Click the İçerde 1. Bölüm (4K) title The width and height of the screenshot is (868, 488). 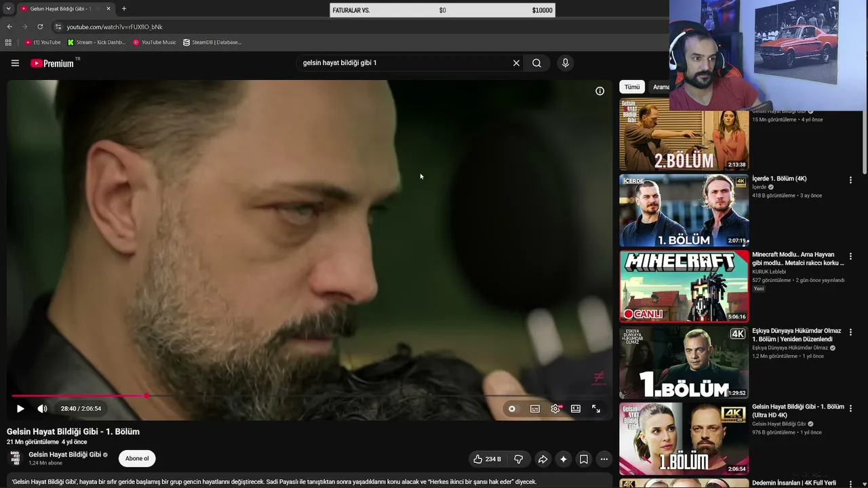tap(779, 179)
